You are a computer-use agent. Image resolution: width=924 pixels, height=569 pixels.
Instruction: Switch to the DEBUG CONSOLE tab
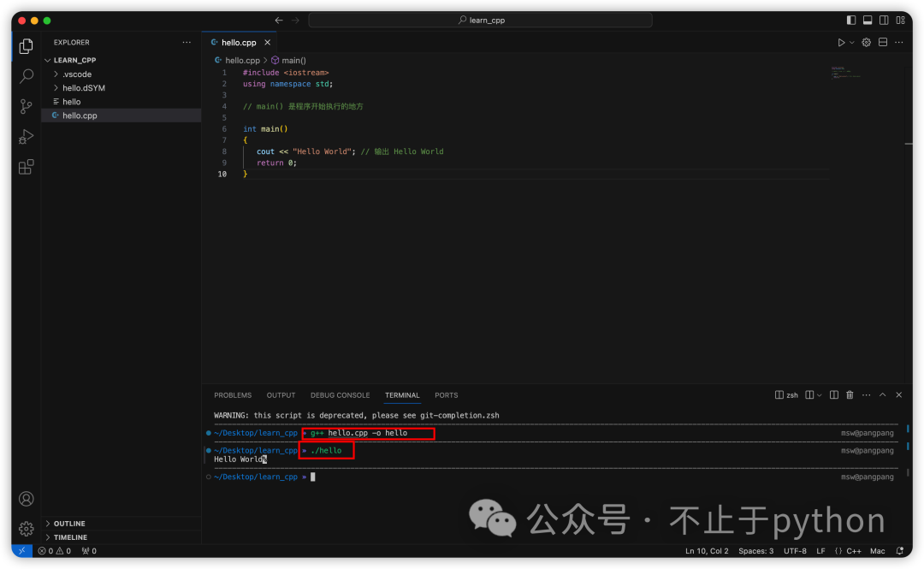[340, 395]
